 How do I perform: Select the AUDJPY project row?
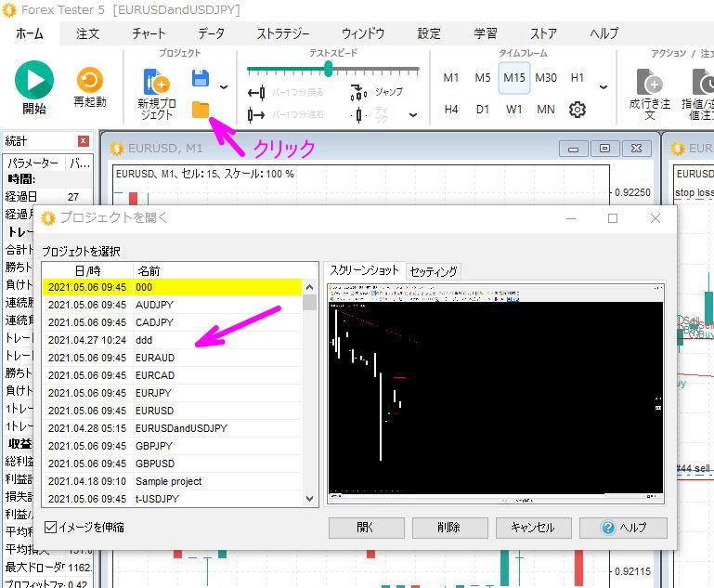(172, 305)
